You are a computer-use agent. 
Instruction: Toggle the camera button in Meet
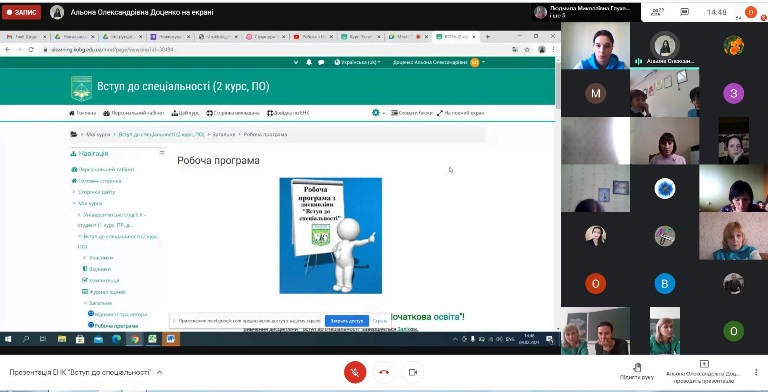pos(412,372)
